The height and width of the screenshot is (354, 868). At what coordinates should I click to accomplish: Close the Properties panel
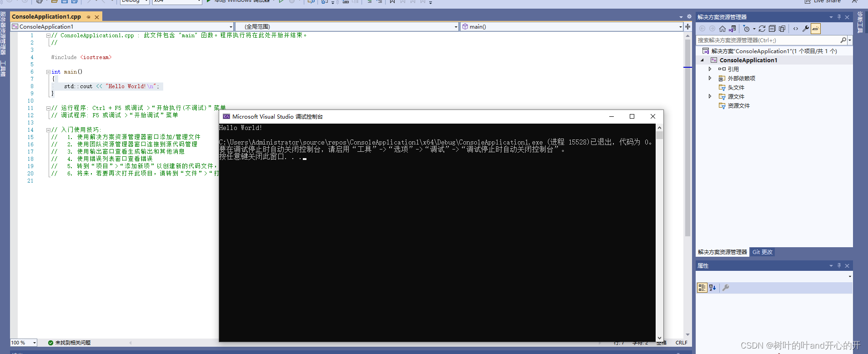coord(847,266)
